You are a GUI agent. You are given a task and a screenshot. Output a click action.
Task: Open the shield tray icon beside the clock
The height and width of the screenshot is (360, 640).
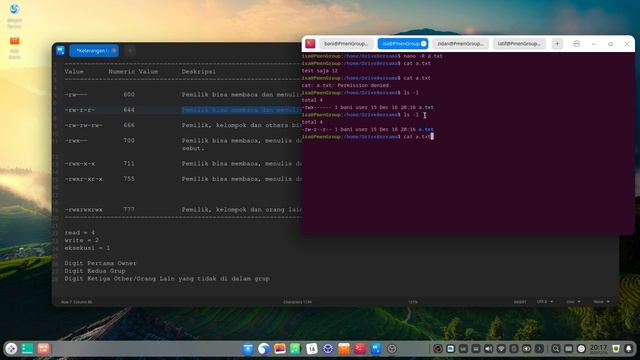616,349
